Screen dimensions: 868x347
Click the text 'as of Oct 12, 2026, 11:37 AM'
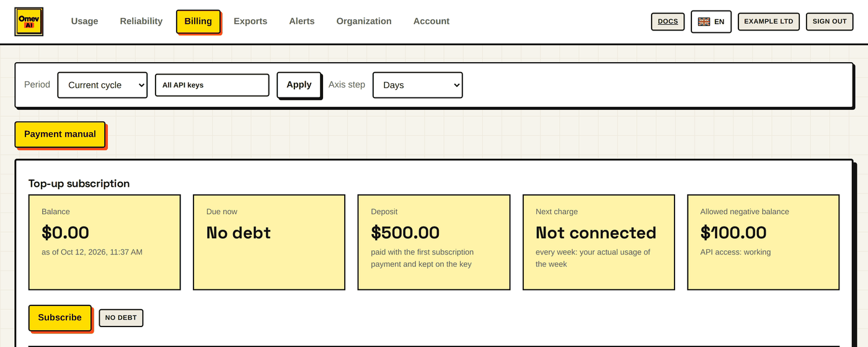coord(92,252)
